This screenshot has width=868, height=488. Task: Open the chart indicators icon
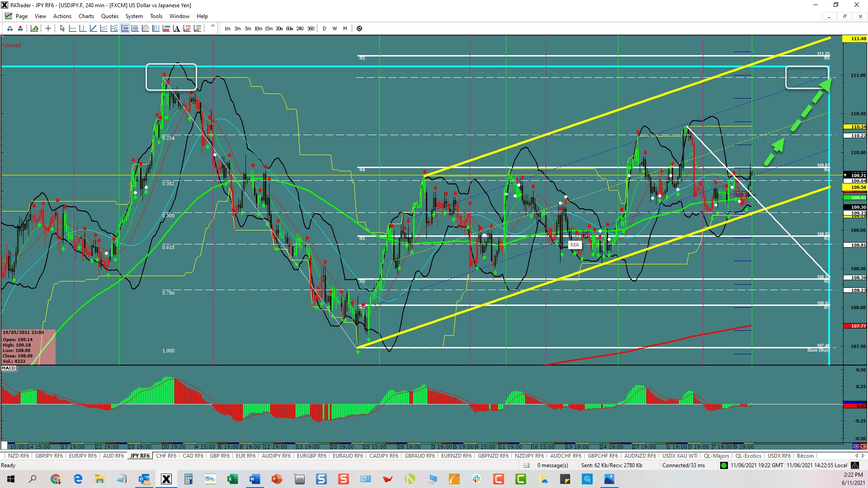click(34, 28)
